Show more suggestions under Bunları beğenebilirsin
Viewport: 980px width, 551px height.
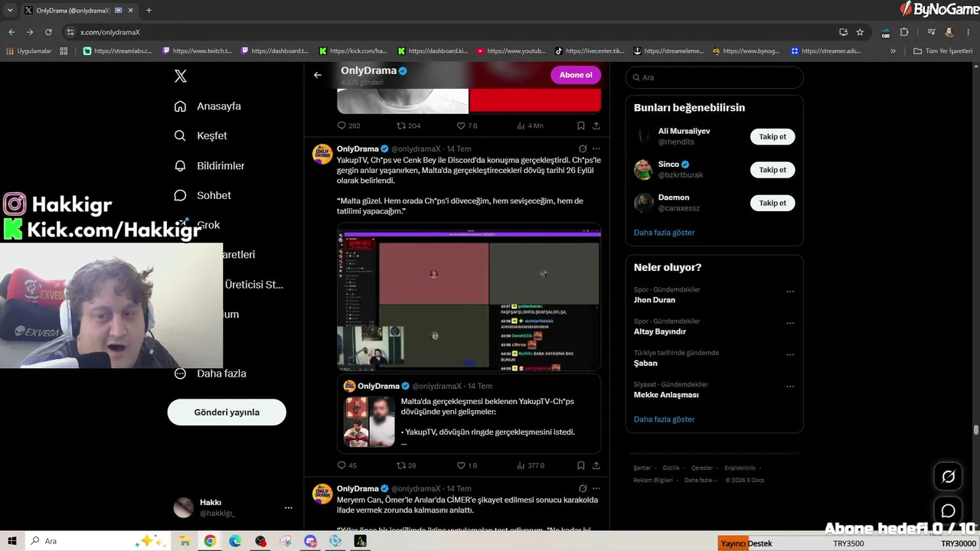(x=665, y=232)
